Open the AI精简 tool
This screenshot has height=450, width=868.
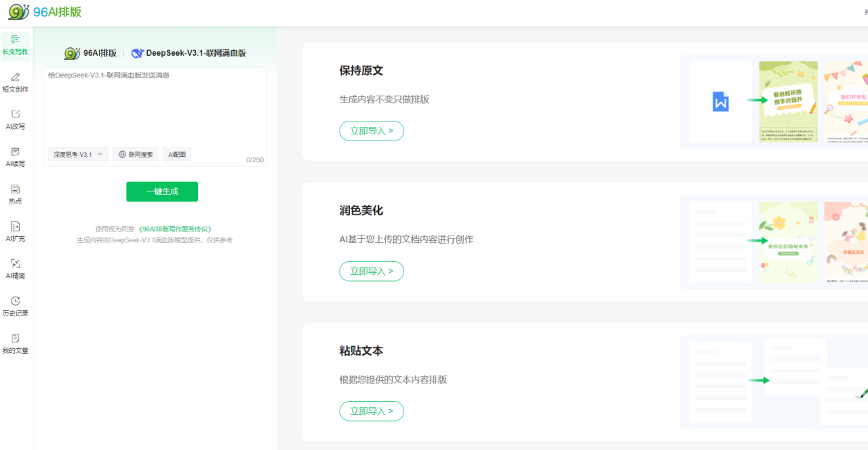pos(16,269)
